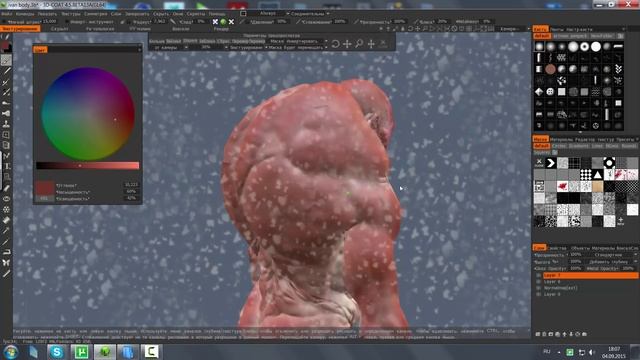Select Layer 6 in layers list
Screen dimensions: 640x360
[x=590, y=282]
